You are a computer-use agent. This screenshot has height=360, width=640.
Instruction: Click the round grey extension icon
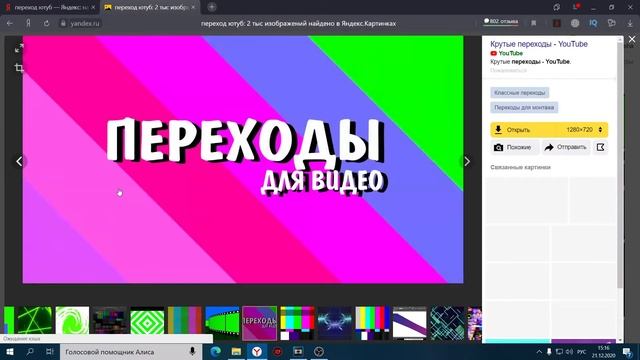(x=575, y=23)
